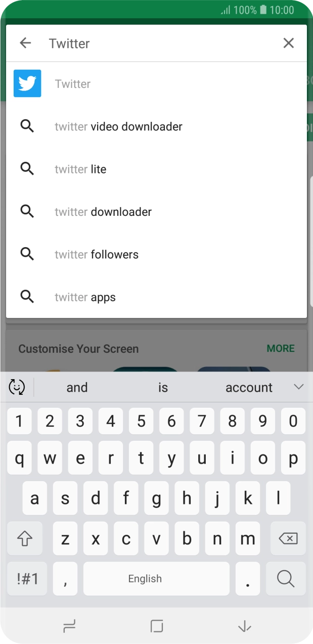This screenshot has width=313, height=644.
Task: Choose the suggested word and
Action: point(77,387)
